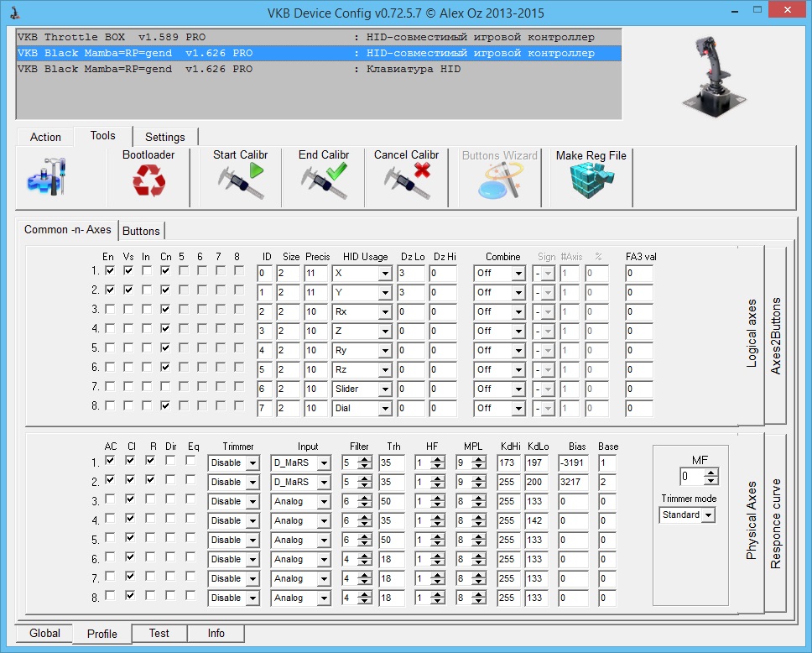Click the tools wrench-and-puzzle icon
Viewport: 812px width, 653px height.
coord(47,176)
